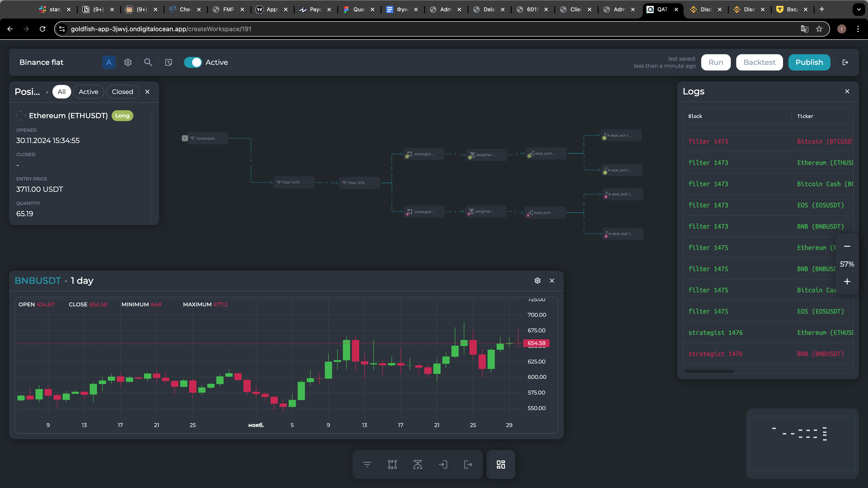868x488 pixels.
Task: Filter positions by Closed
Action: point(122,91)
